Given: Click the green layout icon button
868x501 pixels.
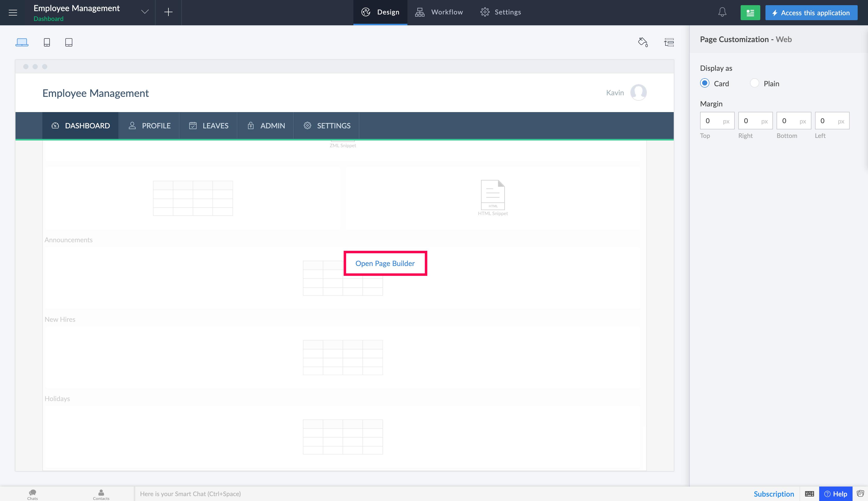Looking at the screenshot, I should tap(750, 13).
